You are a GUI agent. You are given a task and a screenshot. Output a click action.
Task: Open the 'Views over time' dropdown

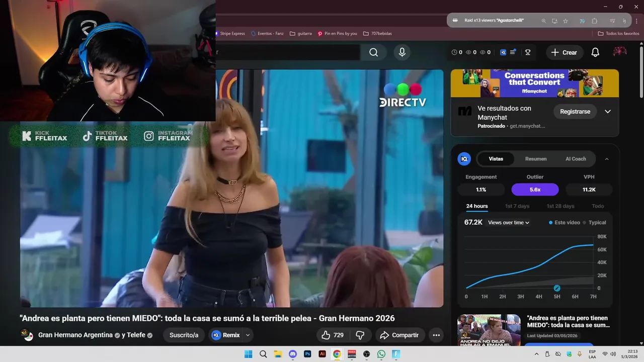(509, 222)
